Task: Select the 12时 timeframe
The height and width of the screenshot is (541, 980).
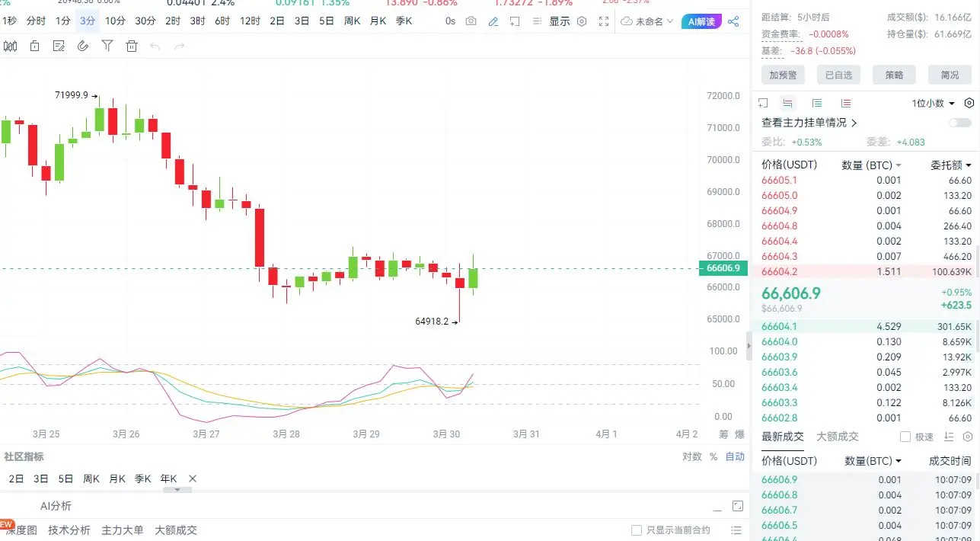Action: (250, 21)
